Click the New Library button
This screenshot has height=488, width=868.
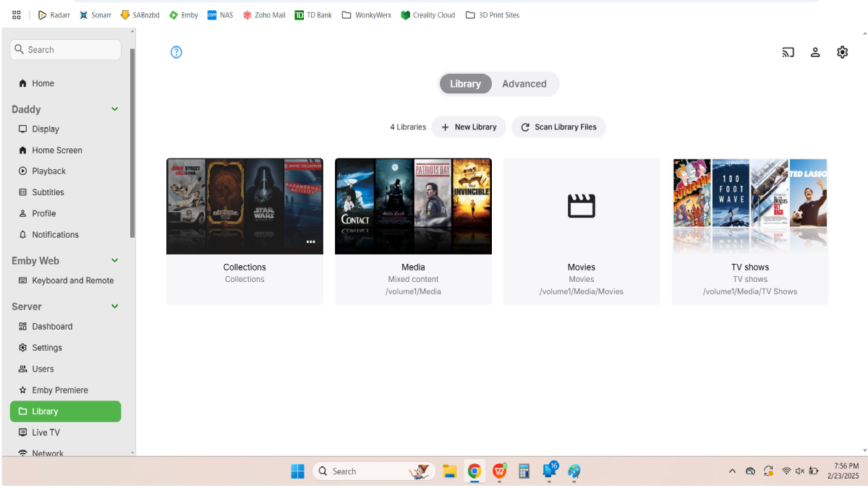pos(469,127)
